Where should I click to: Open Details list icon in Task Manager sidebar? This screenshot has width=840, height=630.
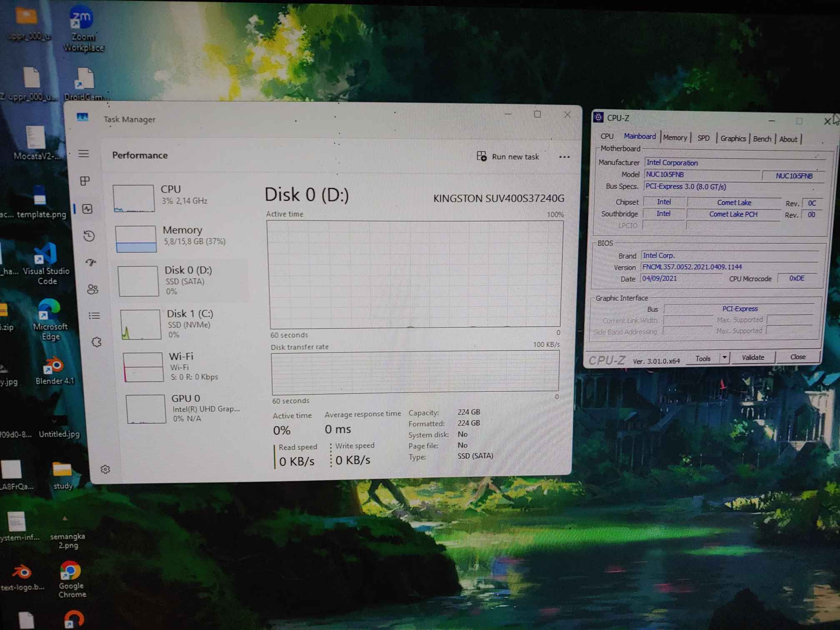coord(95,316)
